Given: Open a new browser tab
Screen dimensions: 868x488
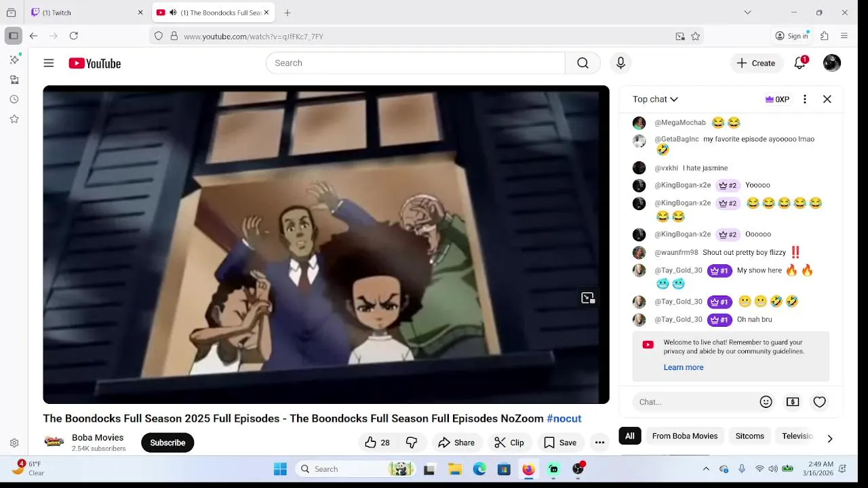Looking at the screenshot, I should (x=288, y=13).
